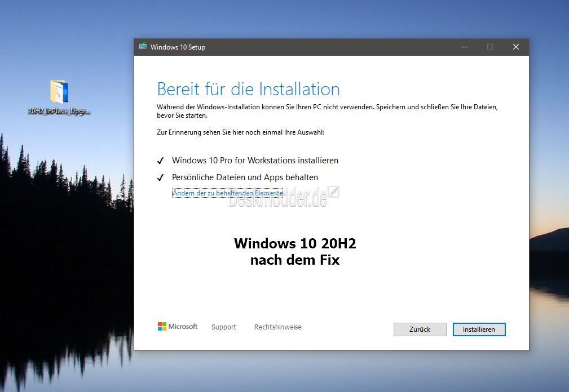
Task: Click the 'Windows 10 20H2 nach dem Fix' caption
Action: (295, 252)
